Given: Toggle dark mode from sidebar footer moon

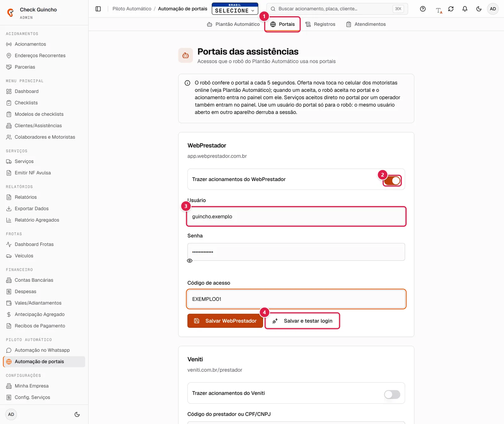Looking at the screenshot, I should pos(77,414).
